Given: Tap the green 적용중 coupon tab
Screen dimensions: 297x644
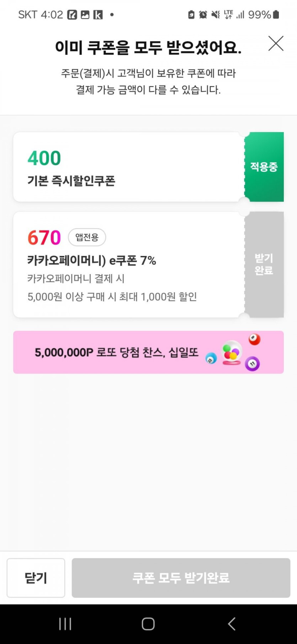Looking at the screenshot, I should click(264, 167).
